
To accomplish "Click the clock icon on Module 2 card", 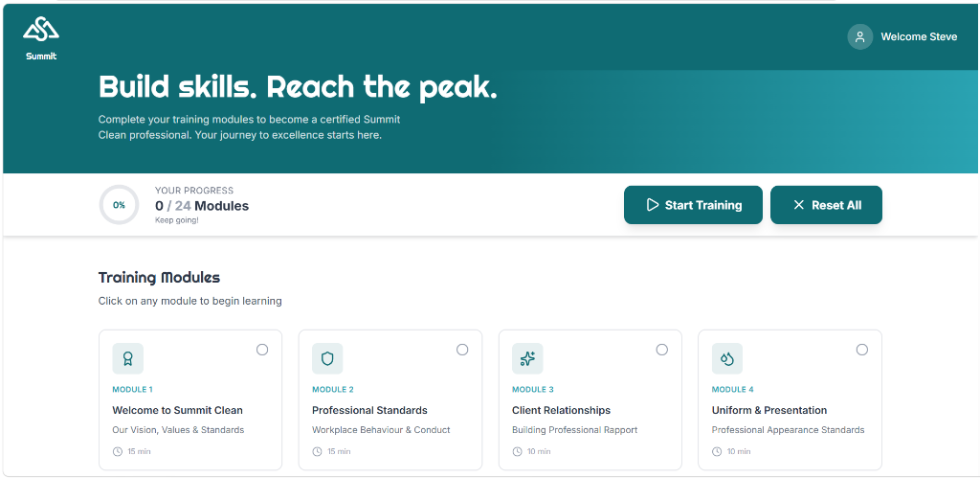I will pos(317,451).
